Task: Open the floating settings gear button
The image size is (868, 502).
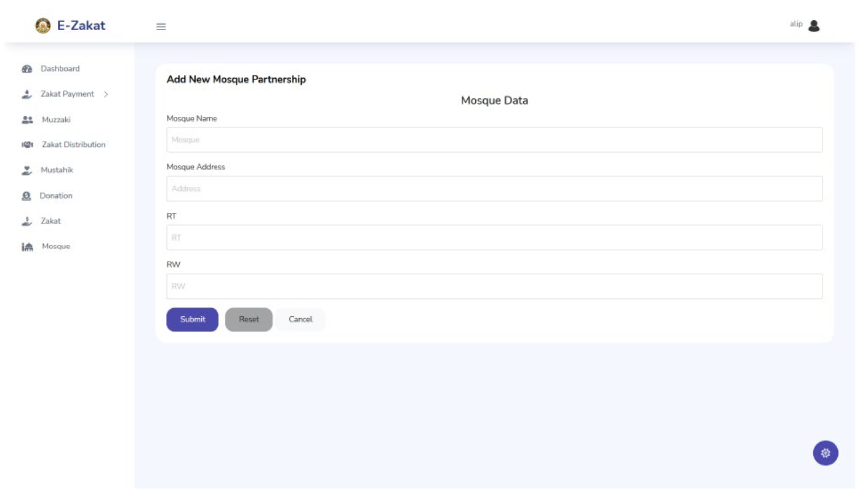Action: 826,453
